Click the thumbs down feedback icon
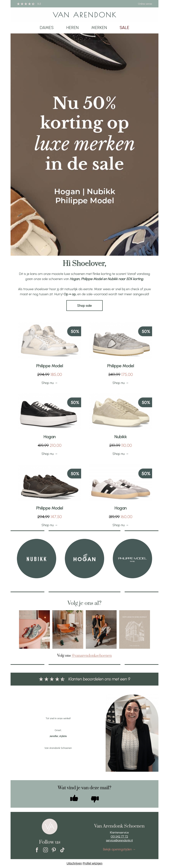The image size is (169, 868). [95, 799]
